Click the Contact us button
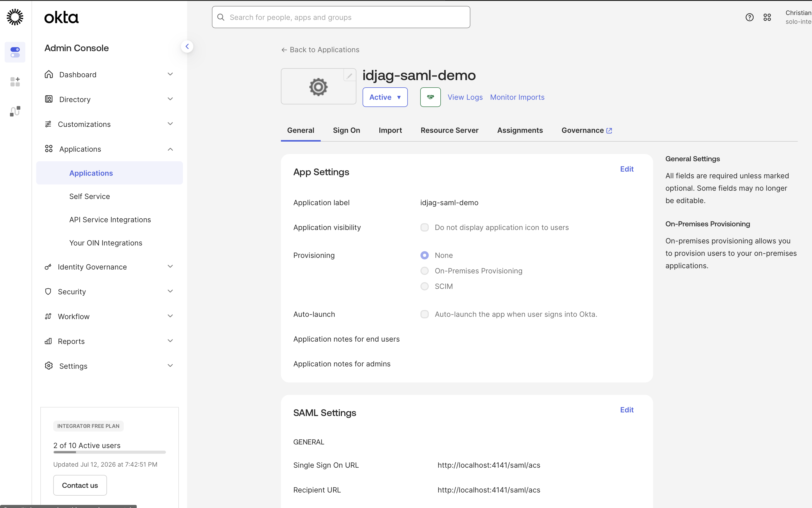This screenshot has height=508, width=812. 80,485
